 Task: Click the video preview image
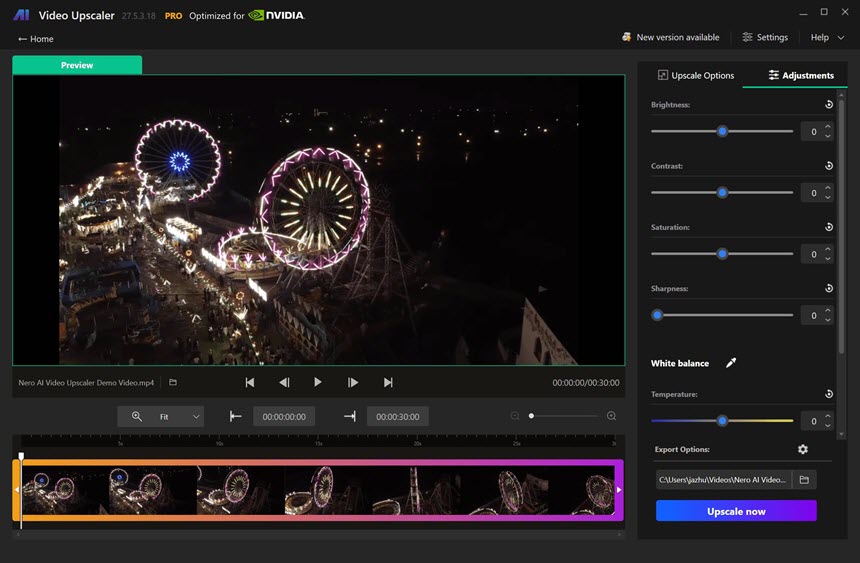click(318, 220)
